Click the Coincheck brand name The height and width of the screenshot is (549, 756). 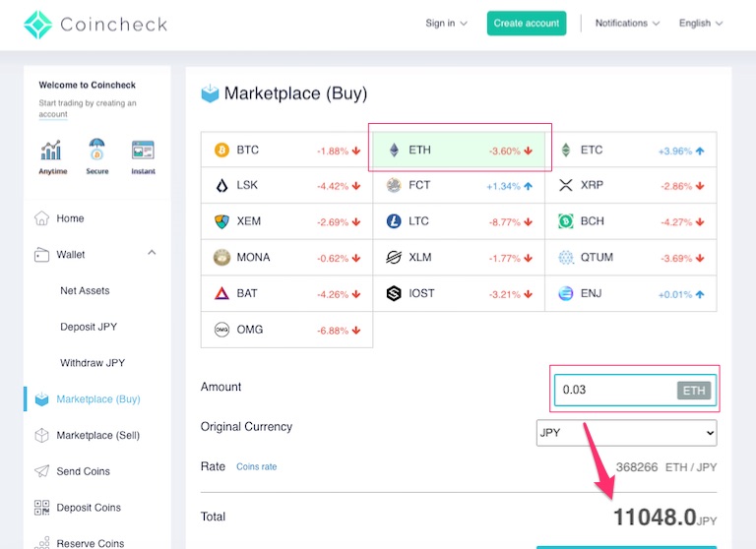pos(114,25)
